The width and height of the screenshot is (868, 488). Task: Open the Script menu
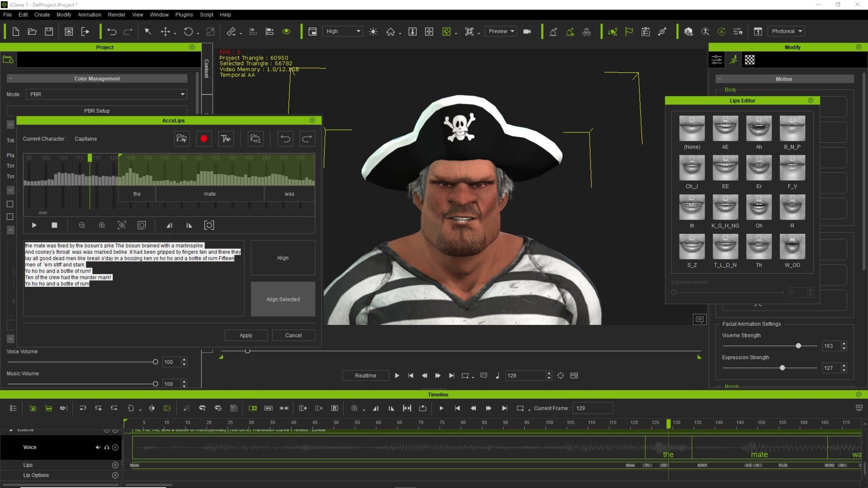[x=207, y=14]
